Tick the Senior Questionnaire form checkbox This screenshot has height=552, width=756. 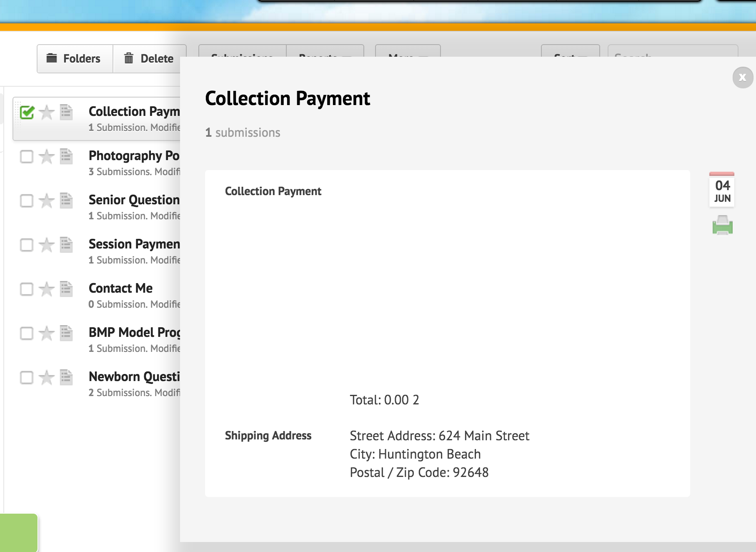point(27,201)
